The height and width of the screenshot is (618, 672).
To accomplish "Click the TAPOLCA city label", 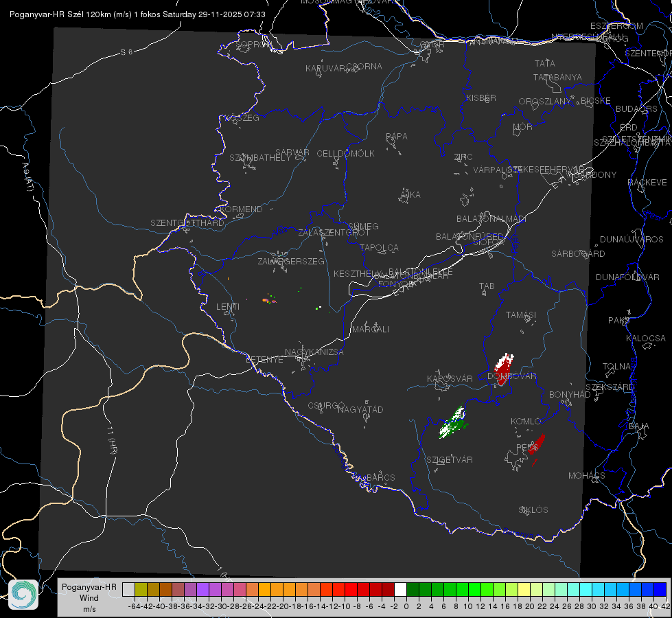I will pos(379,247).
